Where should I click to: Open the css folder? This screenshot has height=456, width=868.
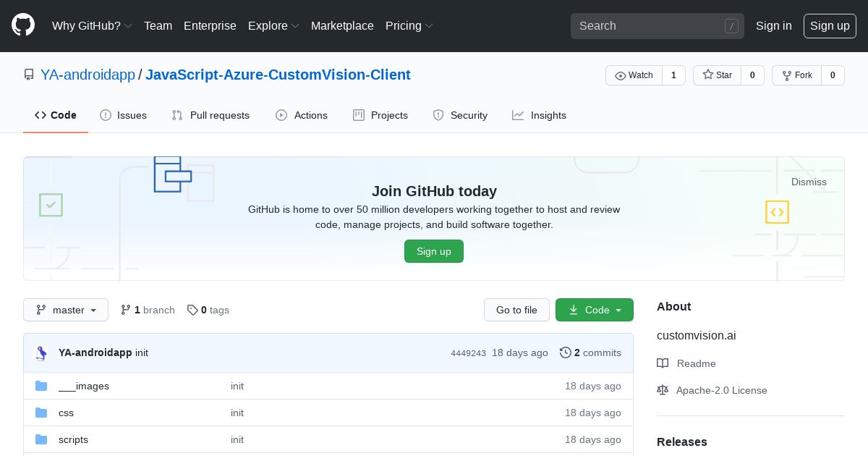click(66, 413)
